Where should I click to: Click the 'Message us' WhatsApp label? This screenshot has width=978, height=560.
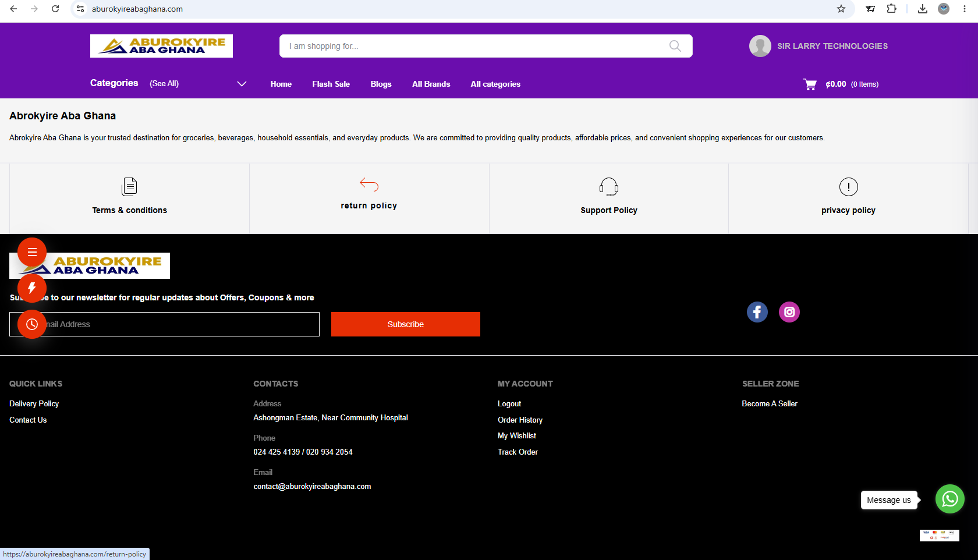pos(889,500)
